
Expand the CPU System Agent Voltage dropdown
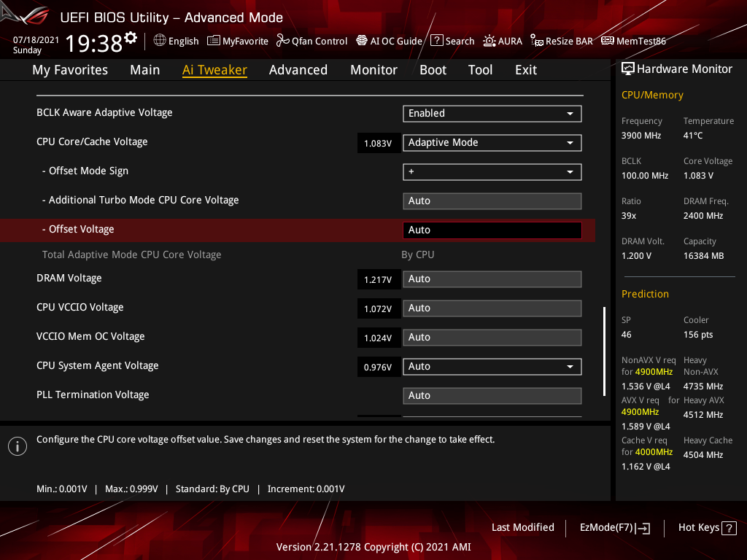click(x=492, y=366)
